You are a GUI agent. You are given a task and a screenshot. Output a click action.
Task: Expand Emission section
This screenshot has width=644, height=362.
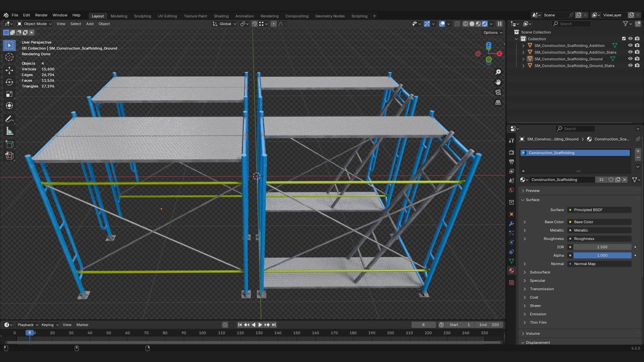538,314
